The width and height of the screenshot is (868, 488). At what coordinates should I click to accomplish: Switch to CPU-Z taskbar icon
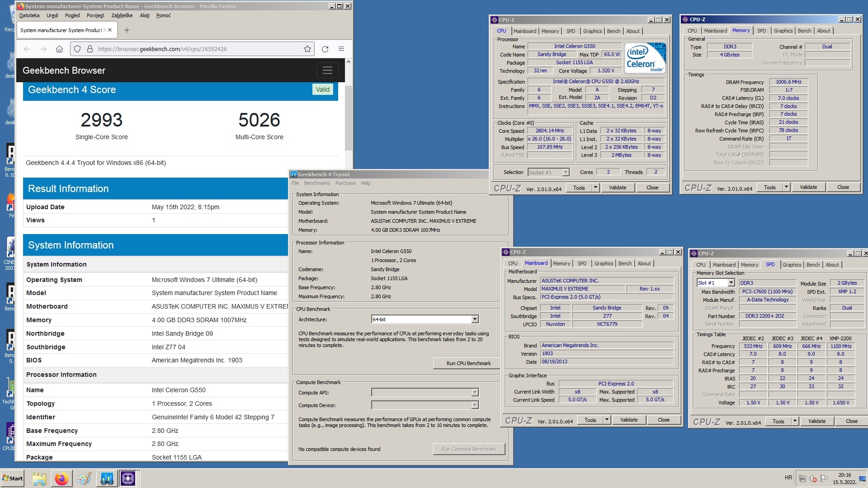click(x=128, y=479)
